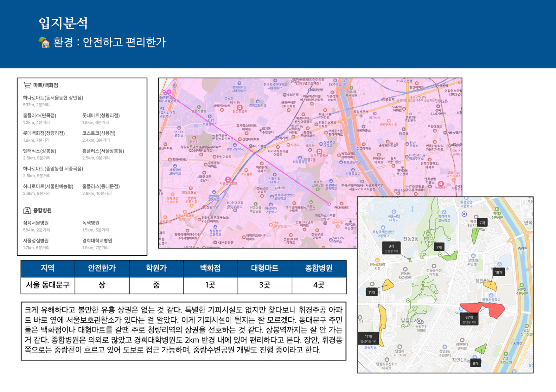The width and height of the screenshot is (556, 392).
Task: Select 코스트코(상봉점) entry
Action: [99, 133]
